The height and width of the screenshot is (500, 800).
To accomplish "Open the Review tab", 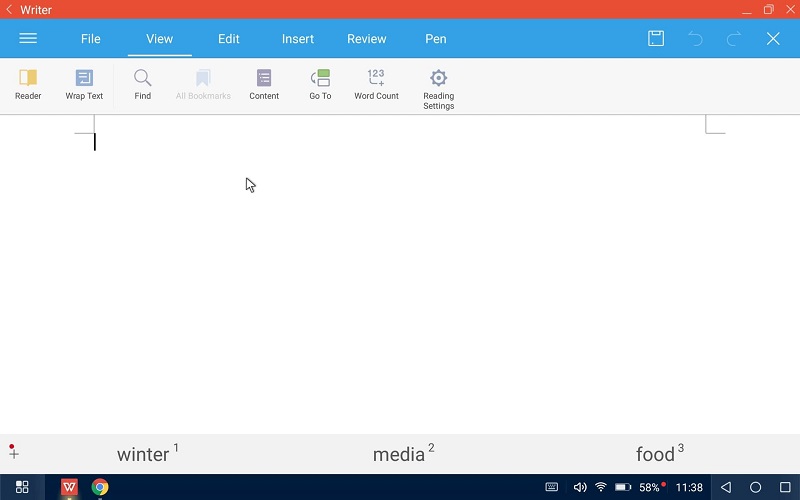I will (367, 39).
